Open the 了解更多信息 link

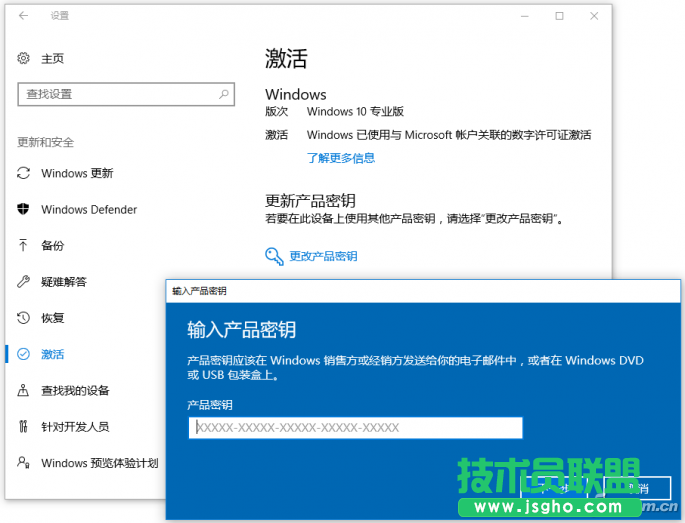tap(341, 158)
